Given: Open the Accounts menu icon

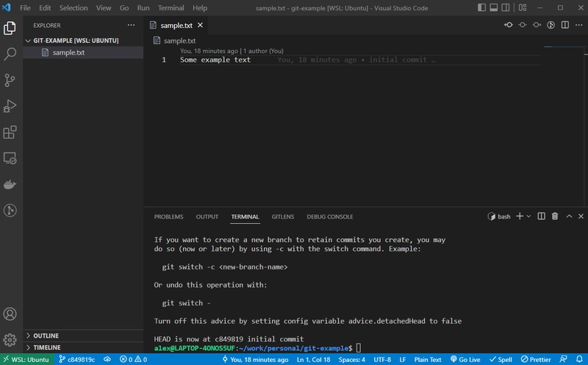Looking at the screenshot, I should pyautogui.click(x=10, y=314).
